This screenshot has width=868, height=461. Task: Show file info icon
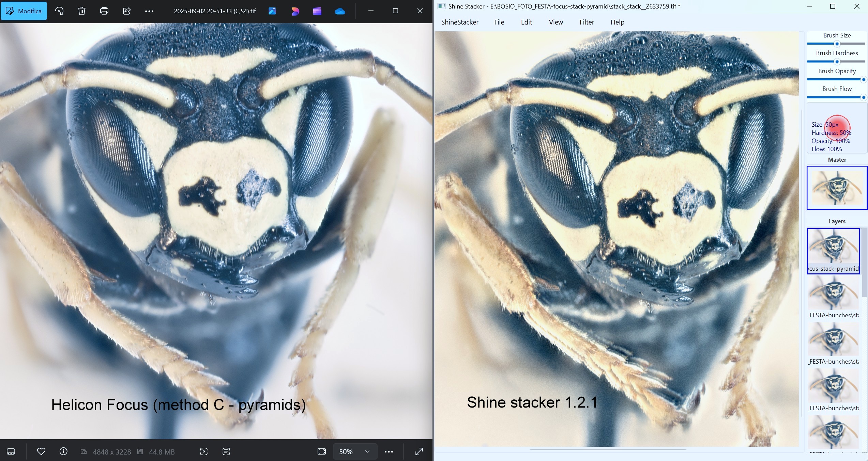[x=63, y=451]
